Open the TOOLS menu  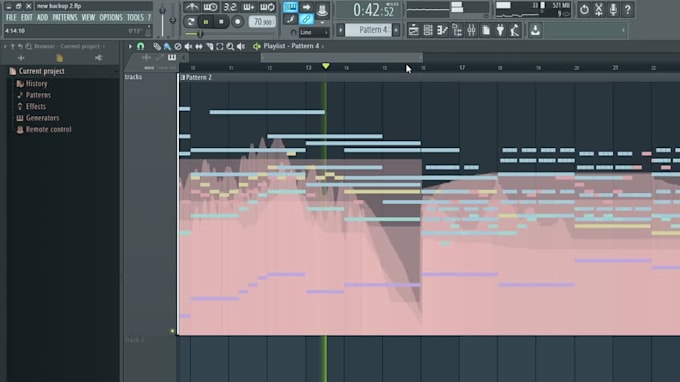[x=135, y=17]
